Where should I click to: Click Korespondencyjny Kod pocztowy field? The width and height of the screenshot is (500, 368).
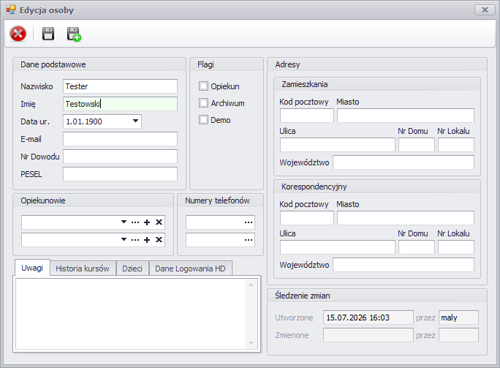[x=307, y=218]
